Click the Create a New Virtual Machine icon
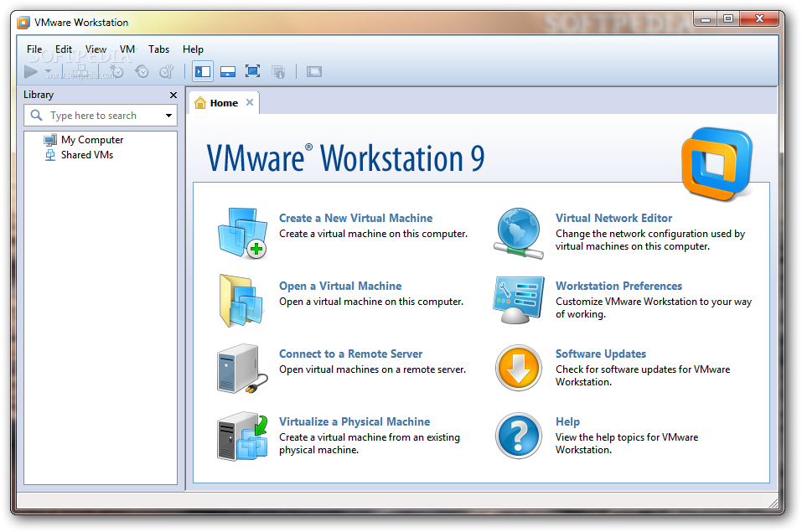 click(242, 233)
